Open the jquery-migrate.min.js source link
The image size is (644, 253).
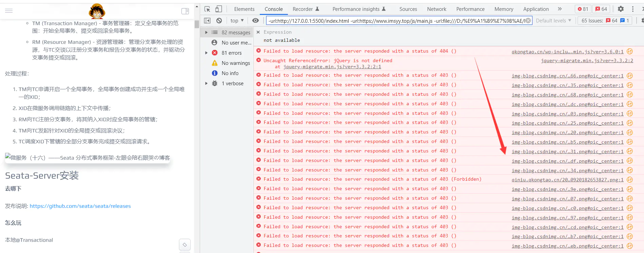coord(587,61)
